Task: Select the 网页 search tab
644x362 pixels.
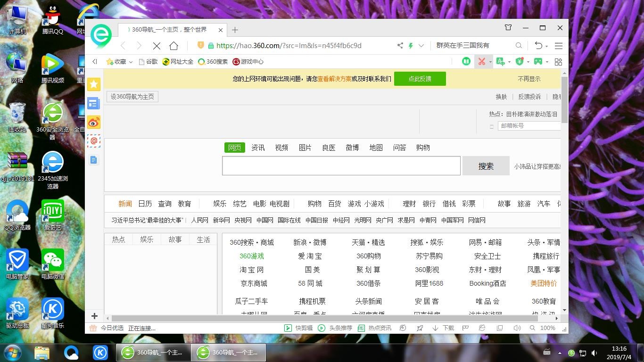Action: point(234,148)
